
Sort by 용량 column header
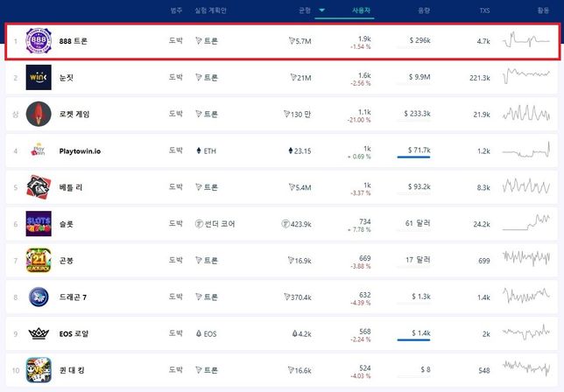[422, 11]
